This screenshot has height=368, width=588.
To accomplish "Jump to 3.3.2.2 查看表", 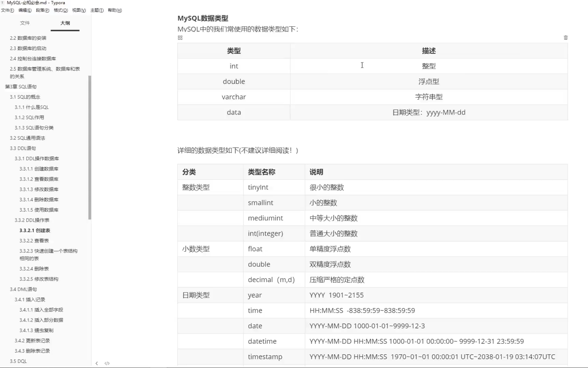I will (x=34, y=241).
